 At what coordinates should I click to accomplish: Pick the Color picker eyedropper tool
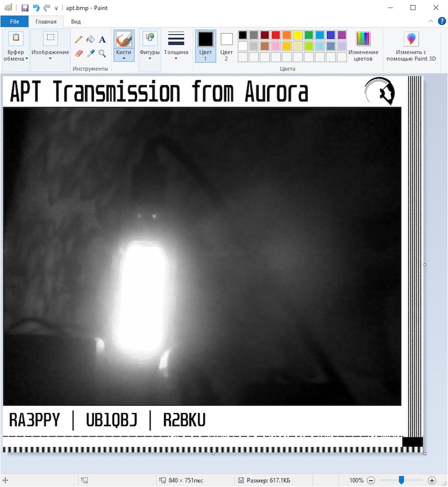[90, 53]
